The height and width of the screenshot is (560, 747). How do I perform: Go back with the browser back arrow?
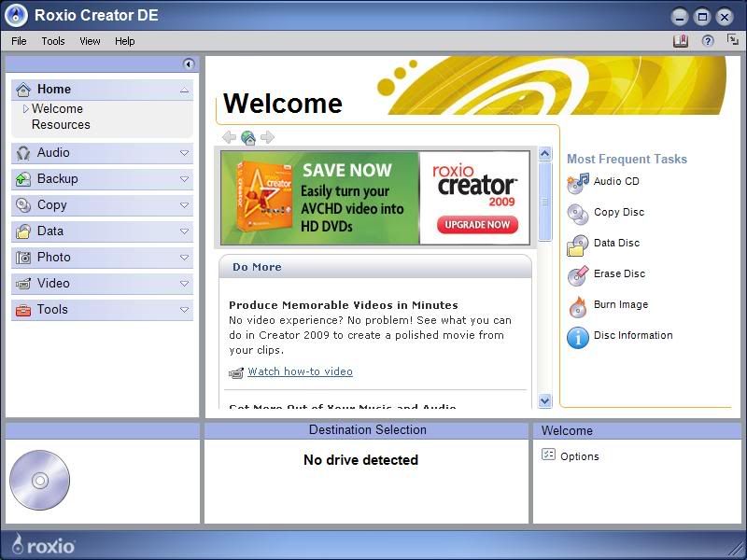pos(229,137)
